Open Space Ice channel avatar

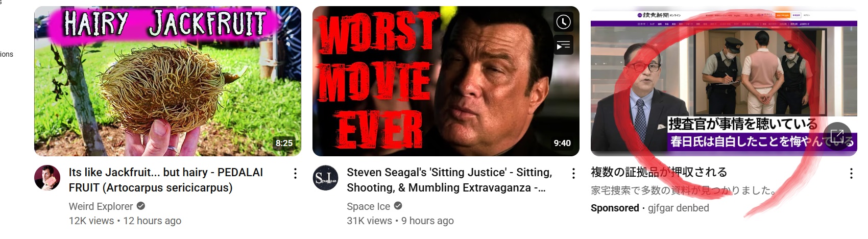click(326, 178)
